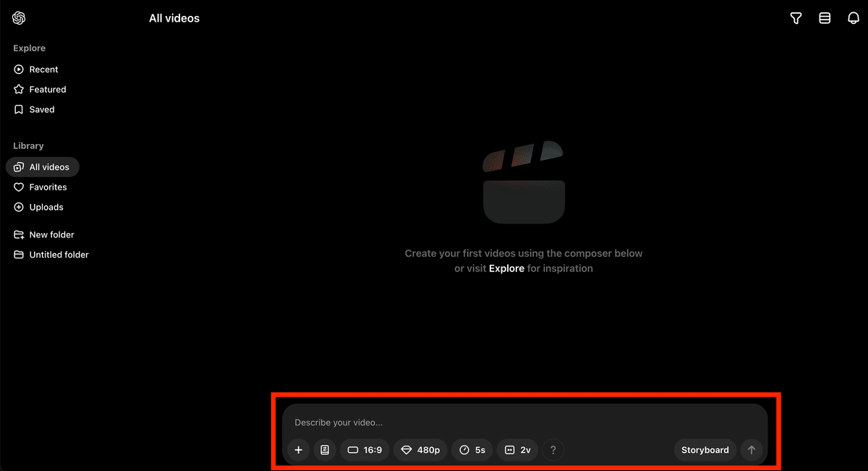The width and height of the screenshot is (868, 471).
Task: Open presets document icon
Action: (x=325, y=450)
